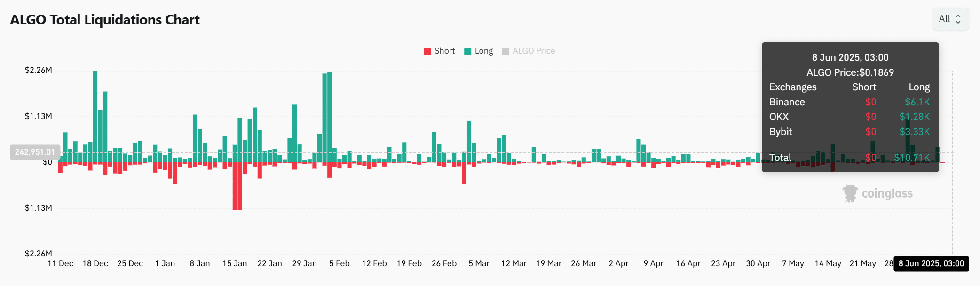The width and height of the screenshot is (980, 286).
Task: Click the green Long legend swatch
Action: (x=468, y=51)
